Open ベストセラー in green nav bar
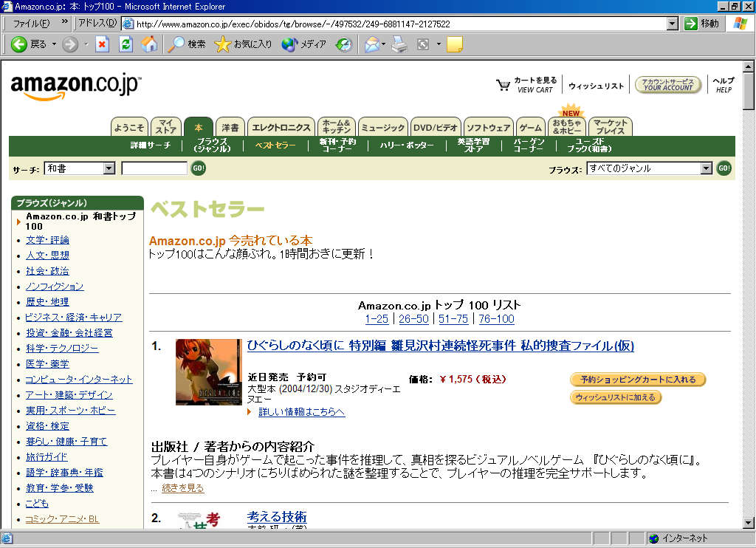Image resolution: width=756 pixels, height=548 pixels. click(275, 145)
